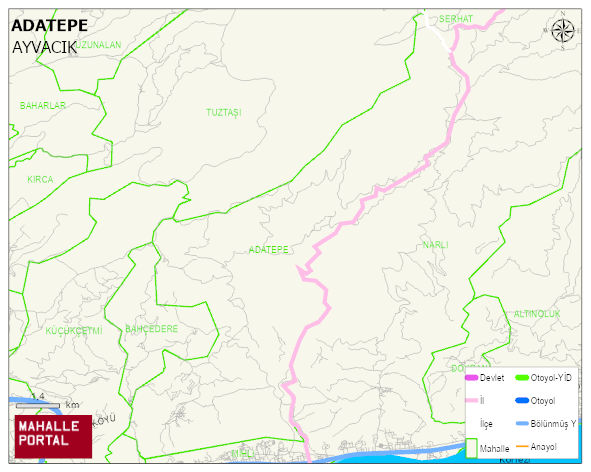Click the scale bar near km
The width and height of the screenshot is (591, 472).
[x=38, y=406]
